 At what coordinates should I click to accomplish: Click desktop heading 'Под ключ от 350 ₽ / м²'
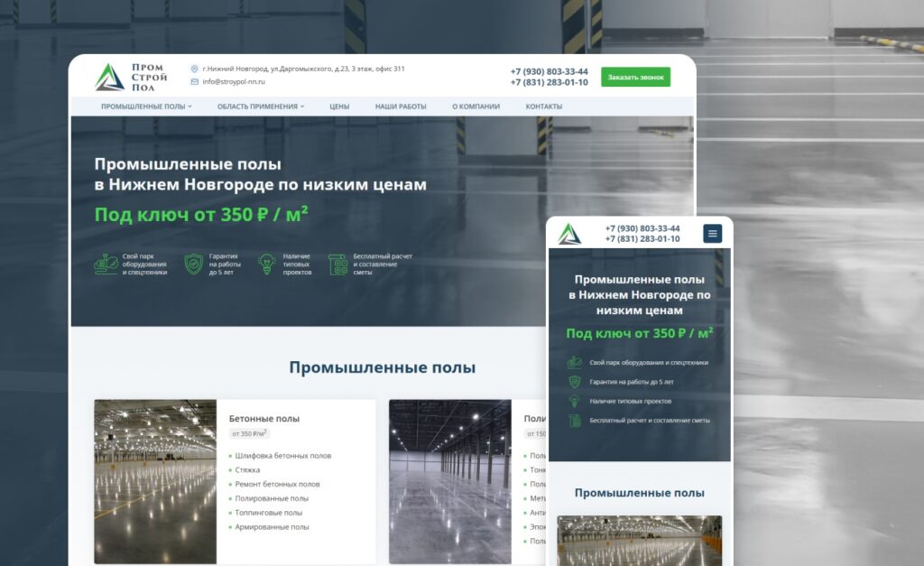[x=201, y=214]
